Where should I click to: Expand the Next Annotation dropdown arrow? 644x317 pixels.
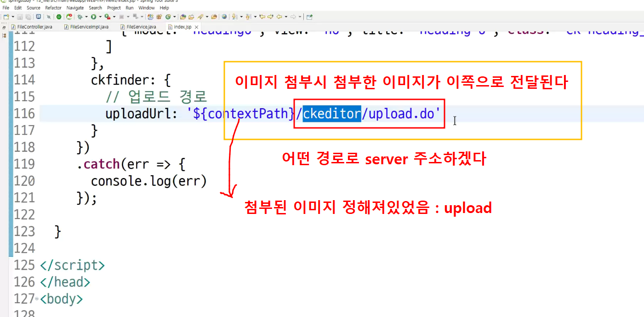[241, 17]
